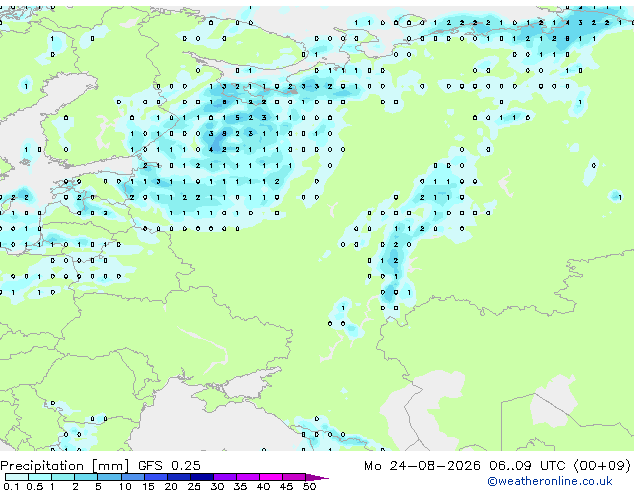The image size is (634, 490).
Task: Select the 35–40 mm violet legend box
Action: coord(248,477)
